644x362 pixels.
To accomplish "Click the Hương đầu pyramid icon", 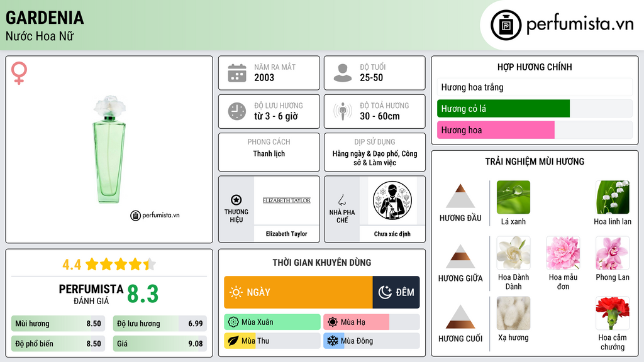I will coord(460,196).
